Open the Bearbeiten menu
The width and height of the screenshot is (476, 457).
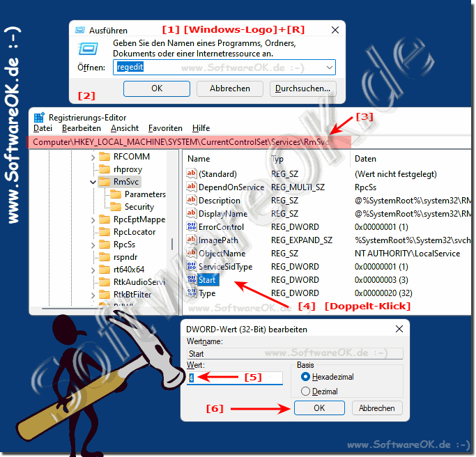tap(82, 128)
